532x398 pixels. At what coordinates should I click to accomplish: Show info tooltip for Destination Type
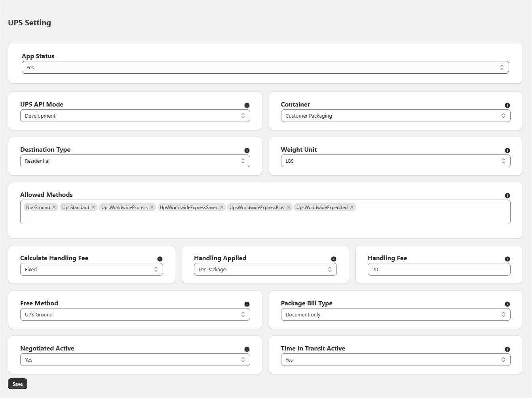pos(247,150)
